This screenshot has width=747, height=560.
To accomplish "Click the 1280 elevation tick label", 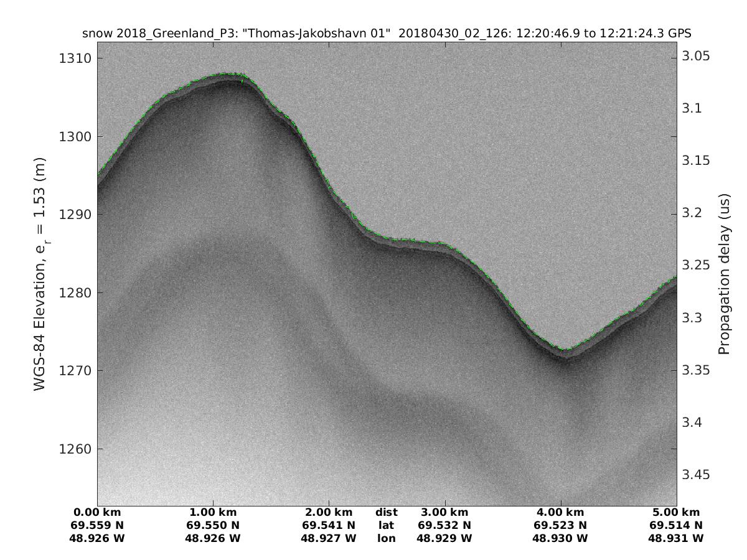I will tap(75, 293).
